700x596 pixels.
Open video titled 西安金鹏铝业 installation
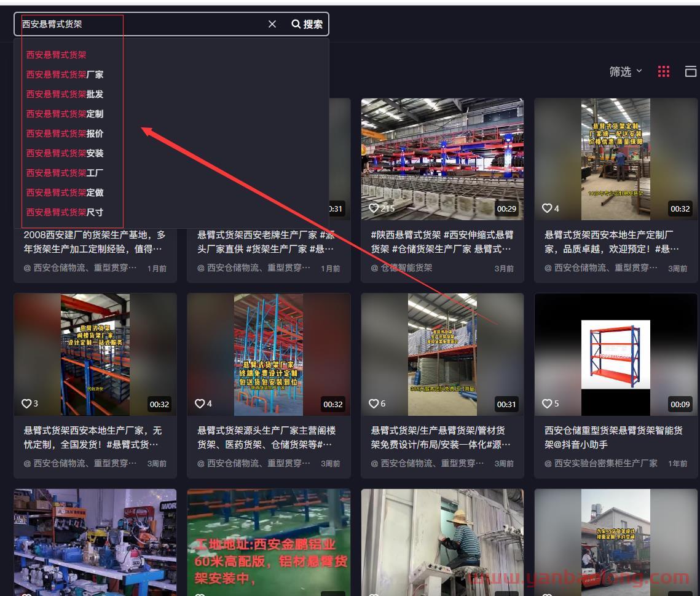269,541
